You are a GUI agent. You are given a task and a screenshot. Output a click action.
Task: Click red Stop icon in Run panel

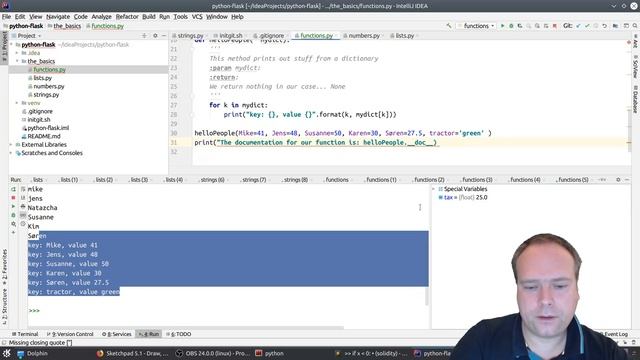click(x=13, y=198)
